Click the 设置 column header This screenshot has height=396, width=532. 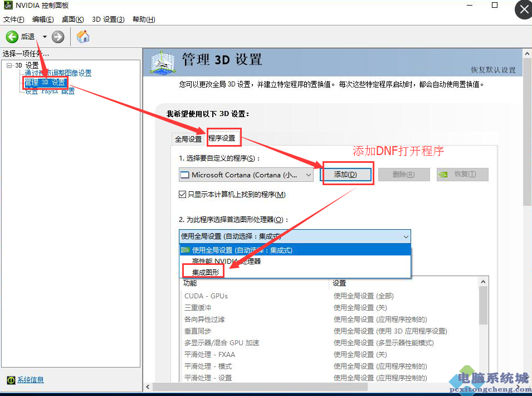point(404,283)
